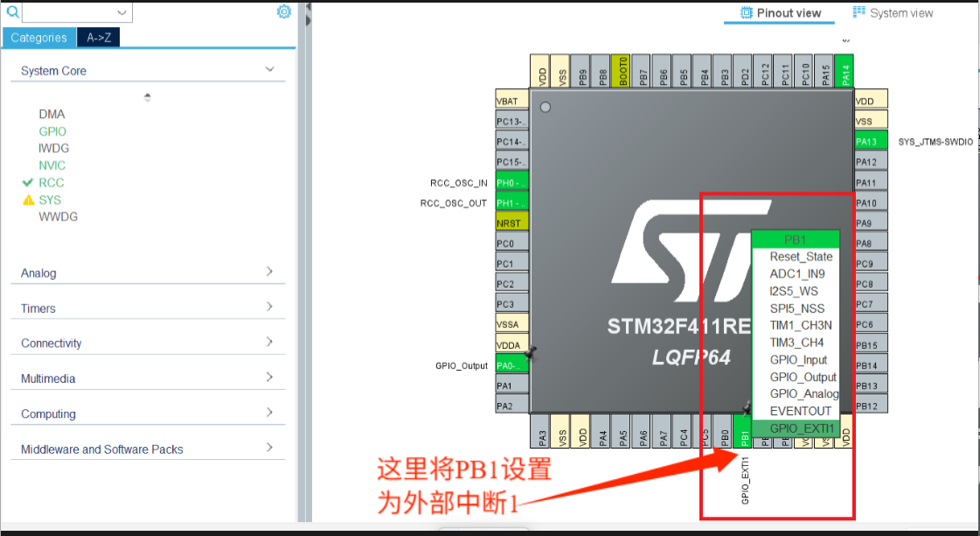Select RCC in System Core list
The width and height of the screenshot is (980, 536).
(x=52, y=183)
